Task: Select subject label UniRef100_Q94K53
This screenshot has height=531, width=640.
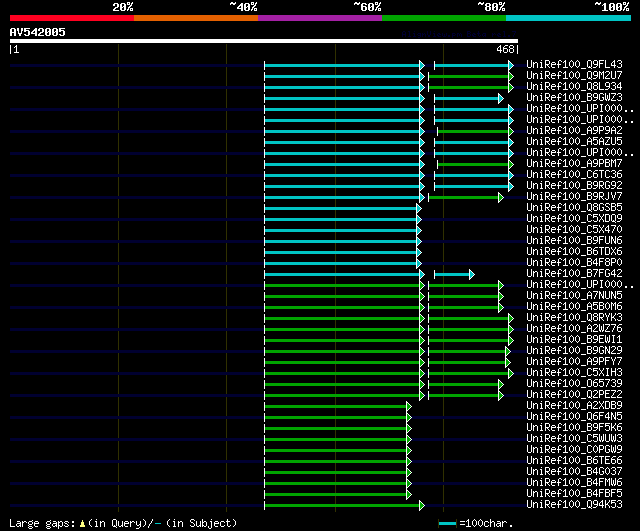Action: coord(574,505)
